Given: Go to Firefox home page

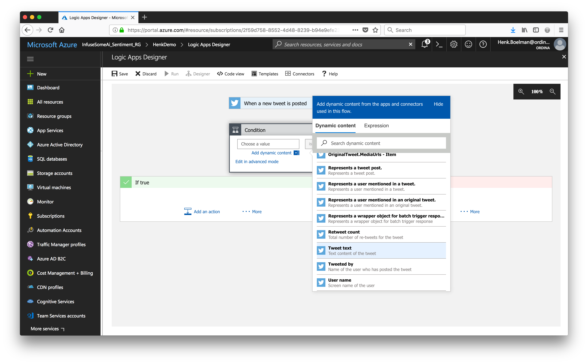Looking at the screenshot, I should tap(62, 30).
